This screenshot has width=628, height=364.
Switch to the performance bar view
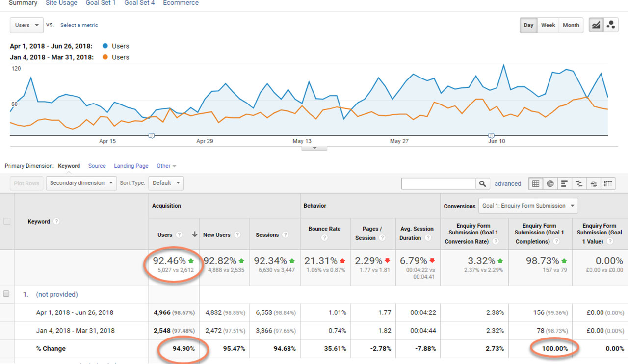[x=565, y=183]
